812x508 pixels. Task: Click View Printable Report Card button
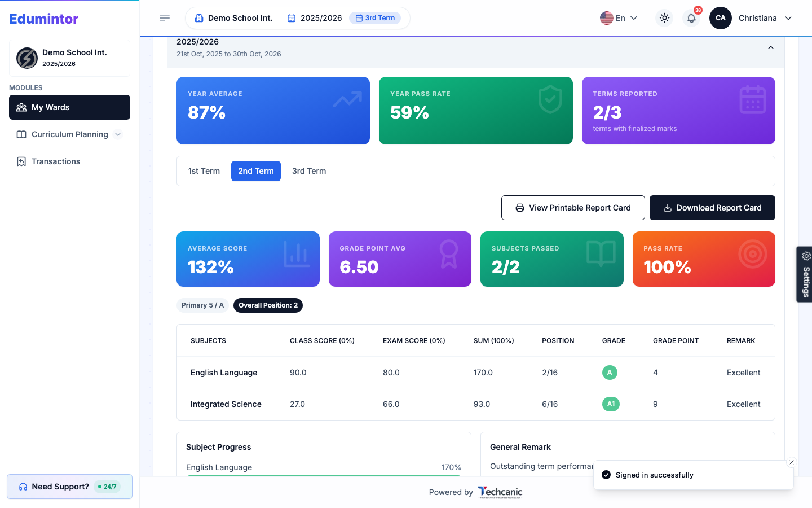coord(573,208)
